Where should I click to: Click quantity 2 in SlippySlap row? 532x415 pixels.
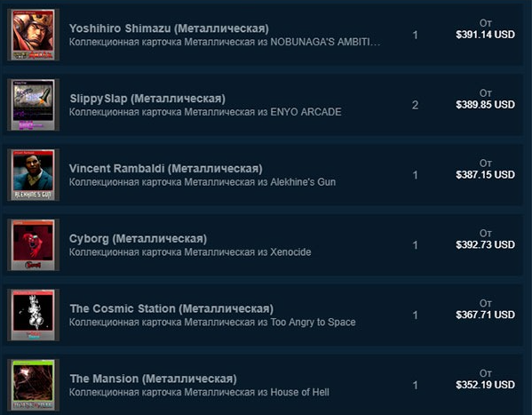pos(416,105)
